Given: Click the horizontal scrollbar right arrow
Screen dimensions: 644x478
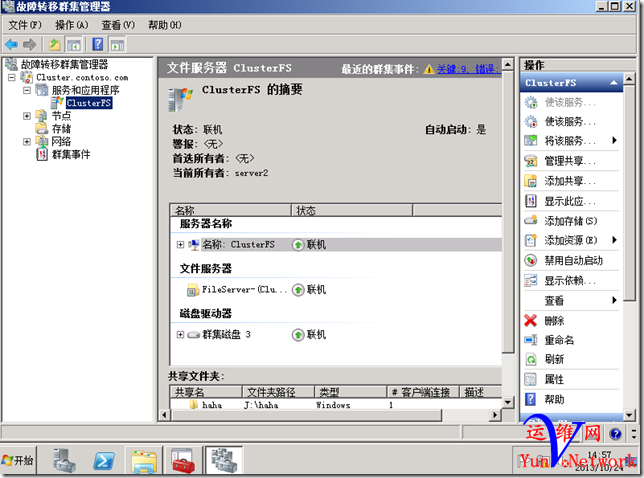Looking at the screenshot, I should tap(495, 415).
